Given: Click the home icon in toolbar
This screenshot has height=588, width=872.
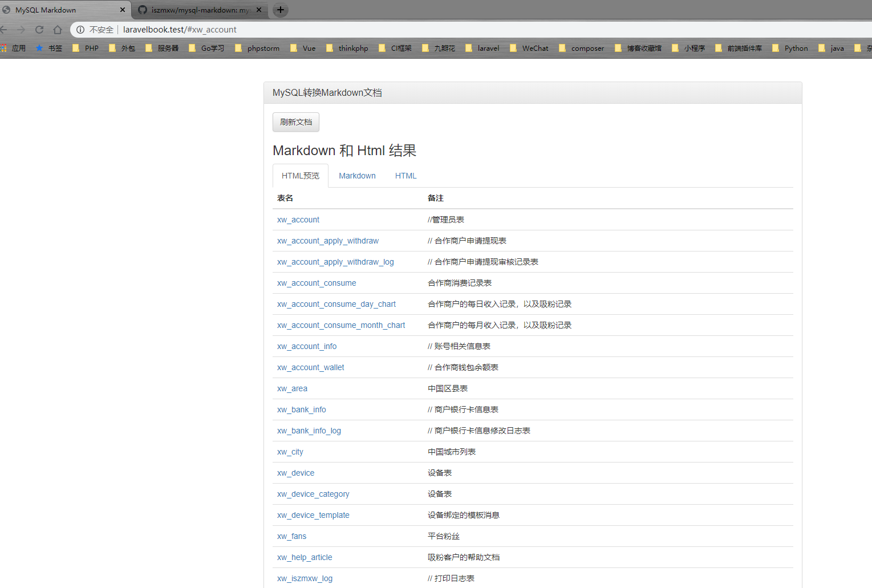Looking at the screenshot, I should coord(58,30).
